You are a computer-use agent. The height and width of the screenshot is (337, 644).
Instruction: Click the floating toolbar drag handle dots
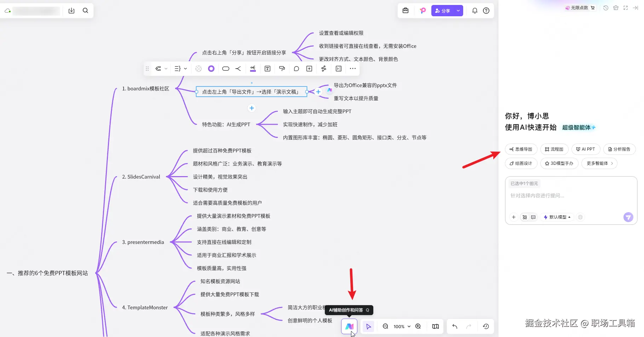[147, 69]
